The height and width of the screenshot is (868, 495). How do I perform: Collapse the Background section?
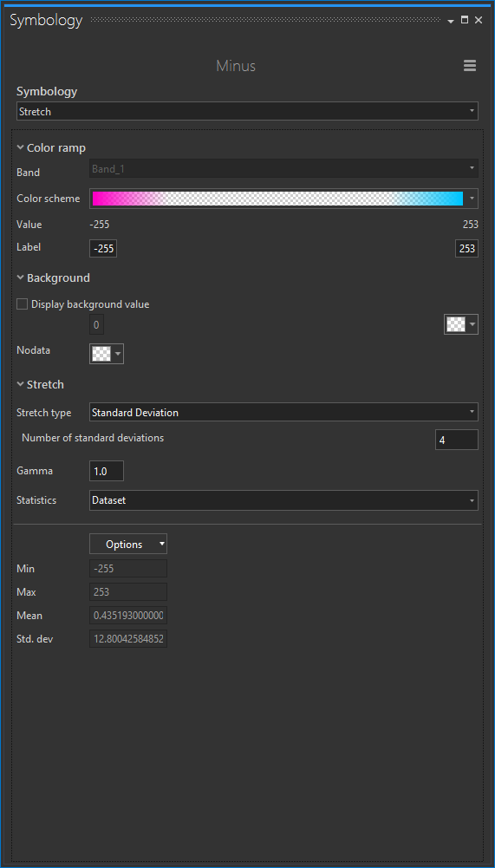pyautogui.click(x=21, y=277)
